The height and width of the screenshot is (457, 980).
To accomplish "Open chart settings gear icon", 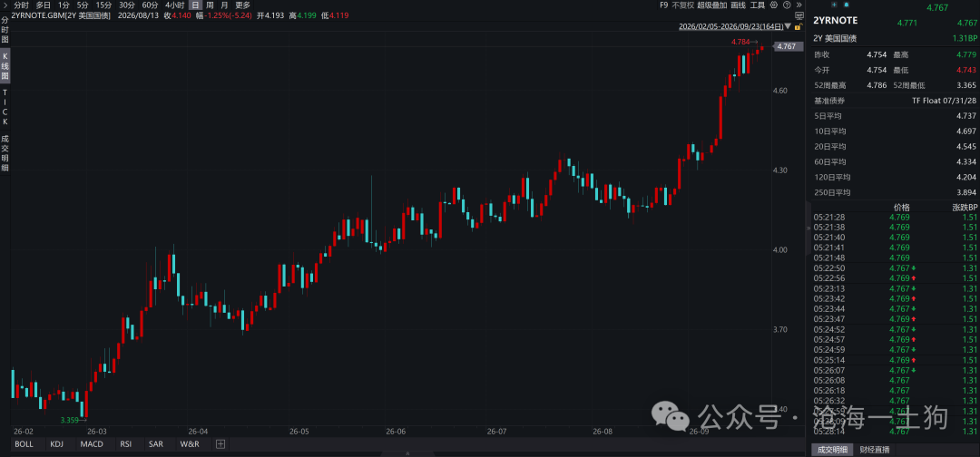I will tap(774, 5).
